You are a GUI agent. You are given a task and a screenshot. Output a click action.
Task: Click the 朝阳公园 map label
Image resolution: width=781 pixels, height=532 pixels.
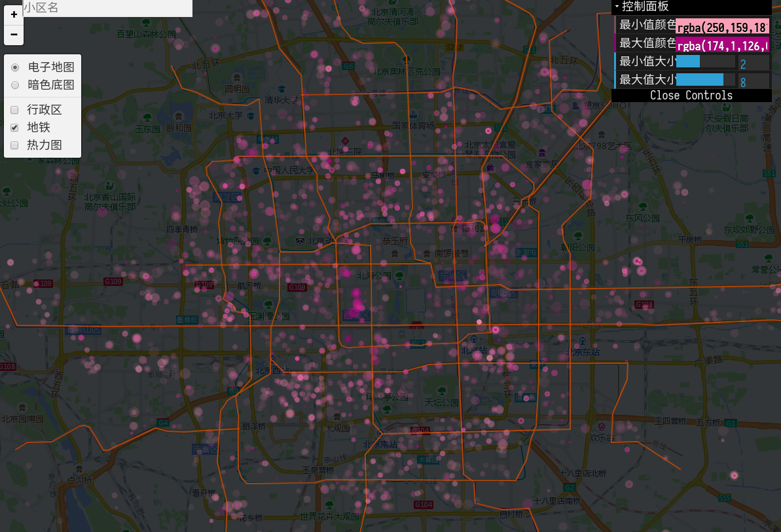[x=578, y=247]
